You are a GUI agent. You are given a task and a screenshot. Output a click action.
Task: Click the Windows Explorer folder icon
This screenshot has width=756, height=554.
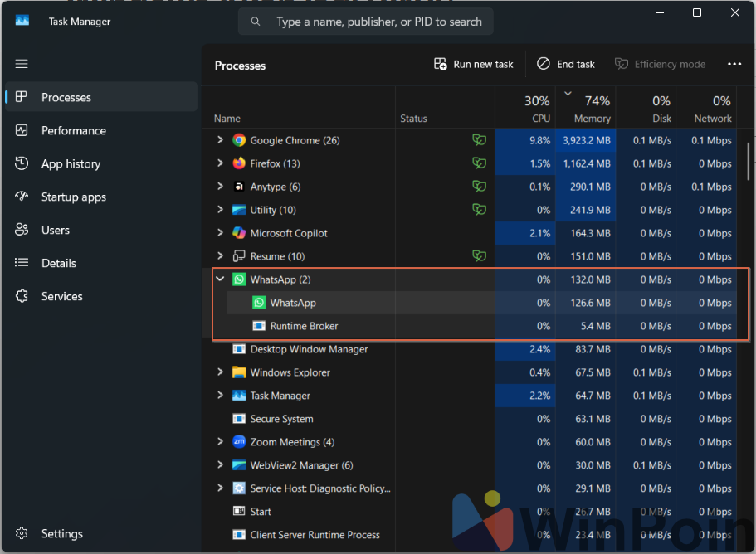click(239, 372)
